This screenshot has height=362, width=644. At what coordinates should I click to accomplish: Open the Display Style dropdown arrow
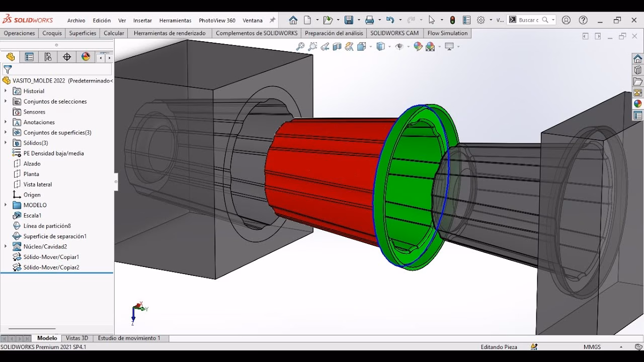[389, 47]
